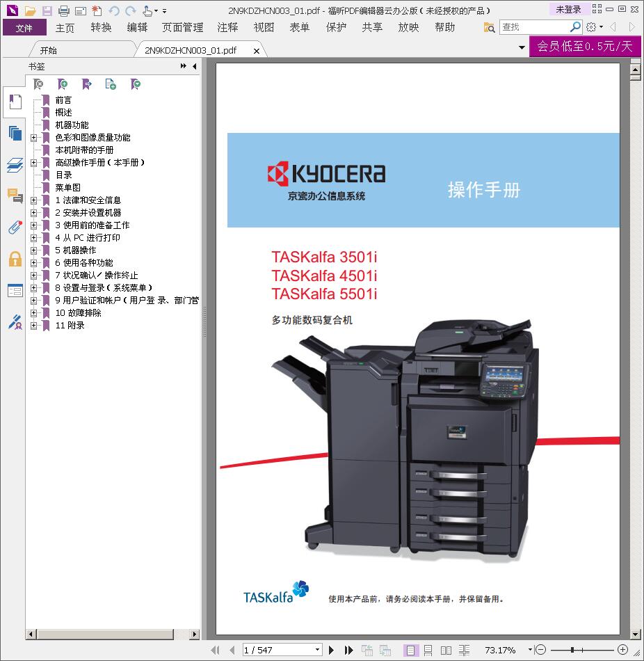644x661 pixels.
Task: Open the 前言 bookmark
Action: coord(63,100)
